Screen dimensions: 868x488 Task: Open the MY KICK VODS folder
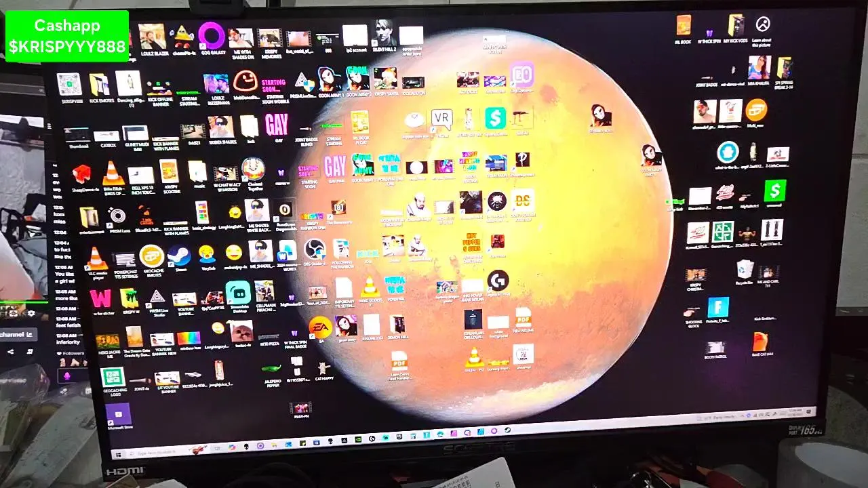point(736,29)
